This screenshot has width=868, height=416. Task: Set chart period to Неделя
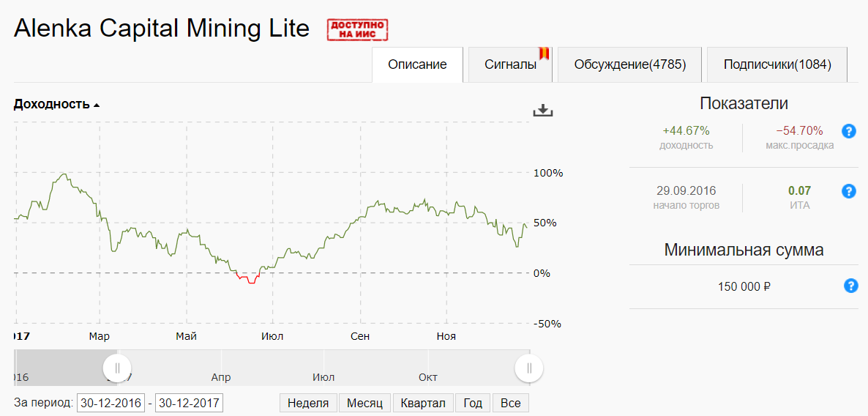[x=308, y=403]
